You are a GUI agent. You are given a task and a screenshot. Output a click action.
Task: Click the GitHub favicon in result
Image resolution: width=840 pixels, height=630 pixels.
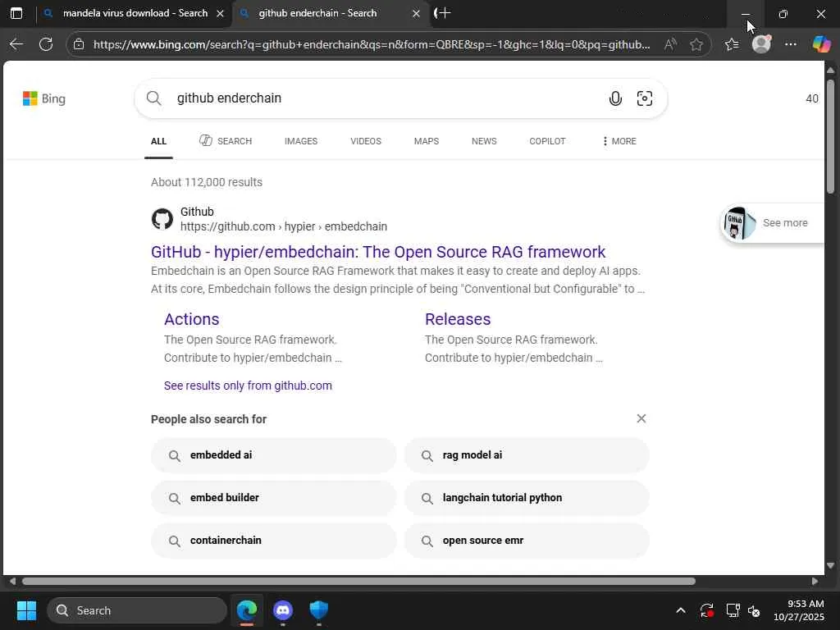click(162, 219)
